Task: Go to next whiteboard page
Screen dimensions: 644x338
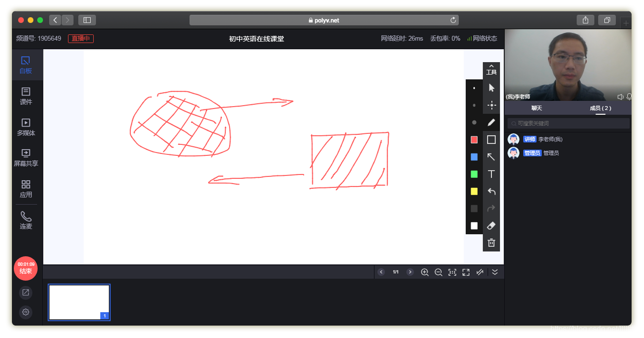Action: coord(410,272)
